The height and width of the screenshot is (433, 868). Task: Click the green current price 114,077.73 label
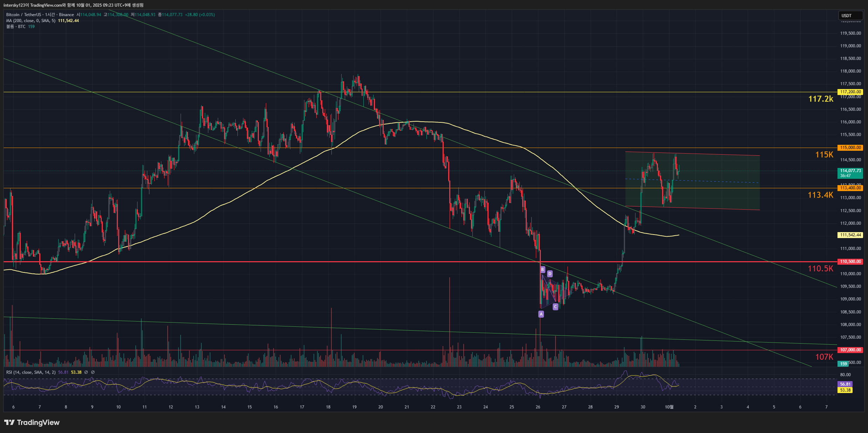point(850,173)
